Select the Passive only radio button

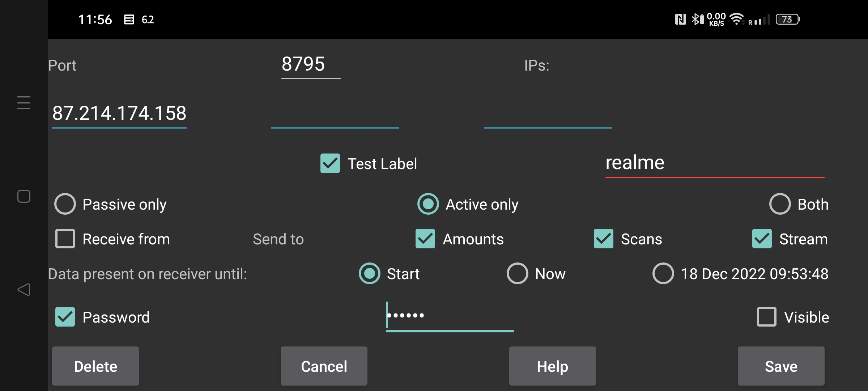click(x=64, y=204)
